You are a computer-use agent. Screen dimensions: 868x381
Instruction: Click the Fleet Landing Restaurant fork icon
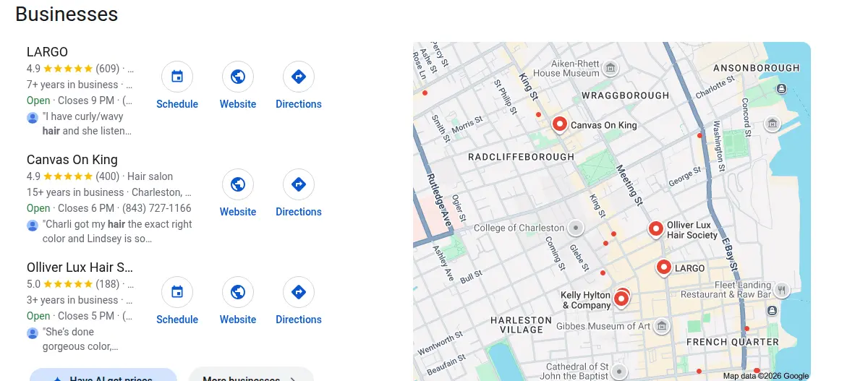pos(781,290)
